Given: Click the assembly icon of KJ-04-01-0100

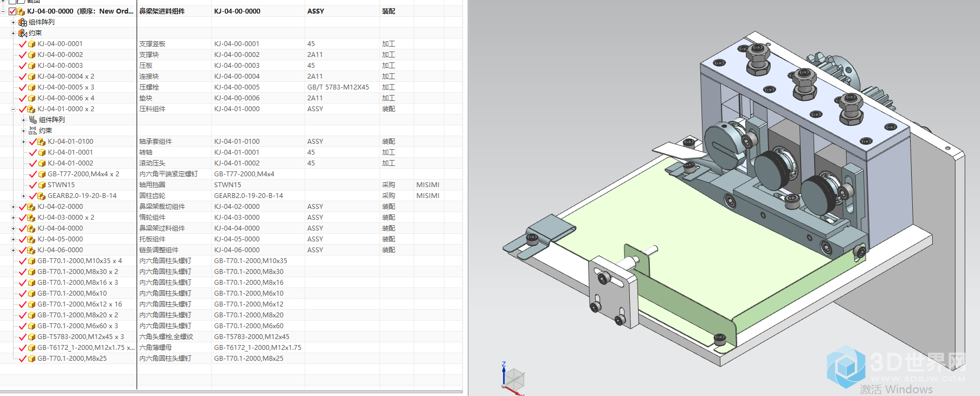Looking at the screenshot, I should (42, 142).
